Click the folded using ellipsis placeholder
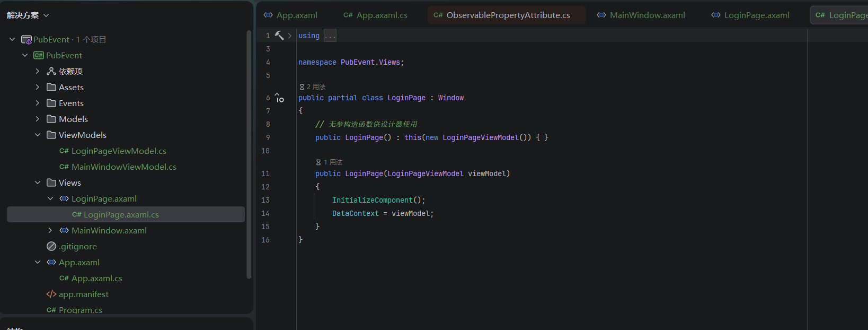Image resolution: width=868 pixels, height=330 pixels. (x=330, y=36)
